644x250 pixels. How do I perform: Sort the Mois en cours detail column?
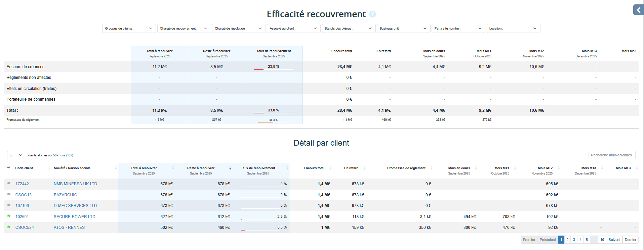tap(476, 168)
